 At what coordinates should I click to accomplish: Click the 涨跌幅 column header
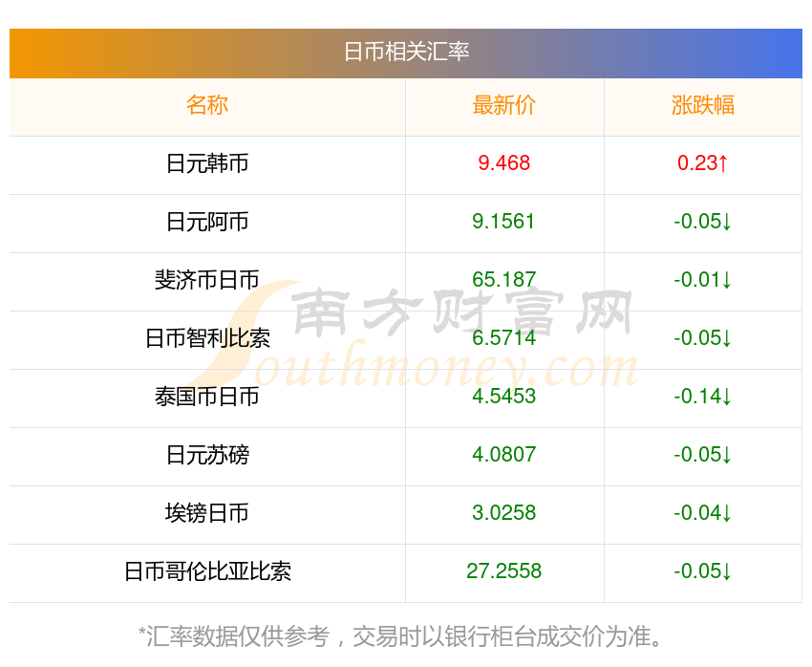point(703,105)
